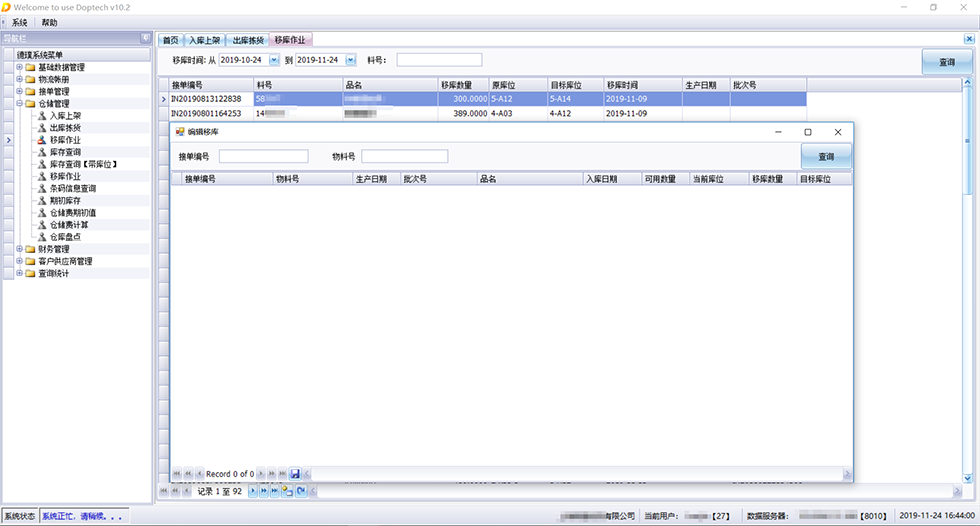Expand the 基础数据管理 tree node
This screenshot has width=980, height=526.
pos(18,68)
